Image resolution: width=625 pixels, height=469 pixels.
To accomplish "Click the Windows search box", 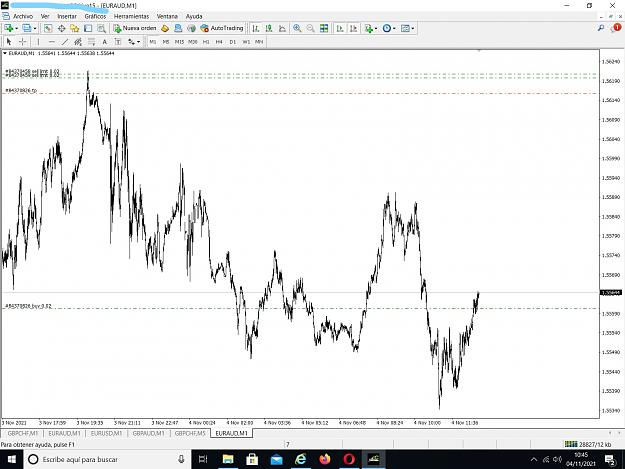I will tap(108, 459).
